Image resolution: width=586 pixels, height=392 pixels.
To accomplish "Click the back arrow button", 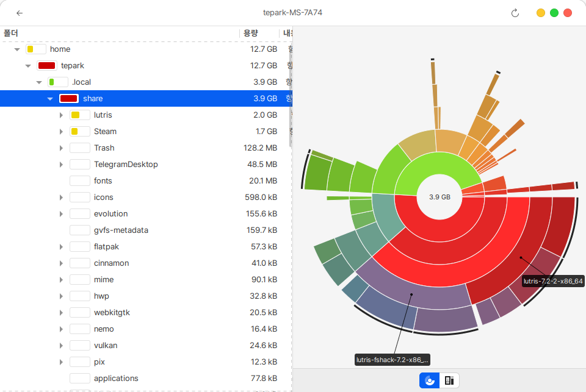I will point(20,13).
